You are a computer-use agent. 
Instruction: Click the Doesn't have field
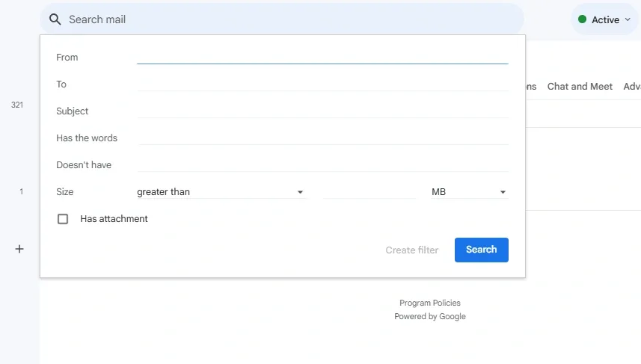click(x=322, y=164)
